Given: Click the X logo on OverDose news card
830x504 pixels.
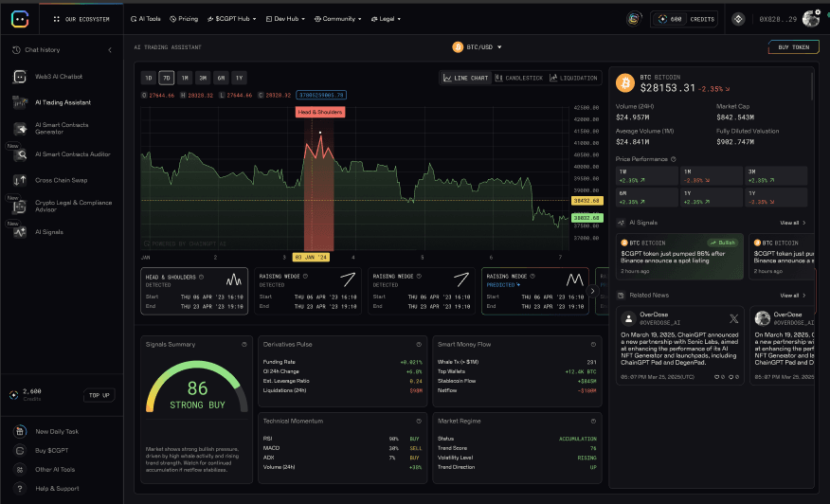Looking at the screenshot, I should [x=733, y=318].
